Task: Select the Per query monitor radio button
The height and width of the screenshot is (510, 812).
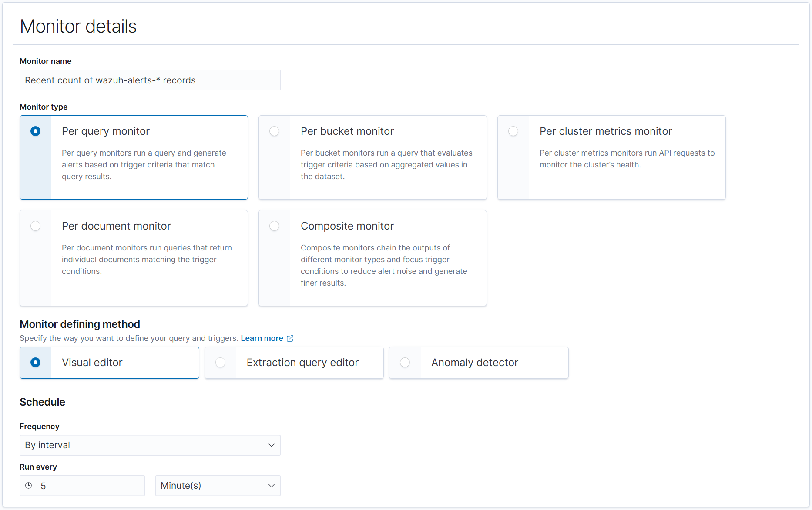Action: tap(36, 131)
